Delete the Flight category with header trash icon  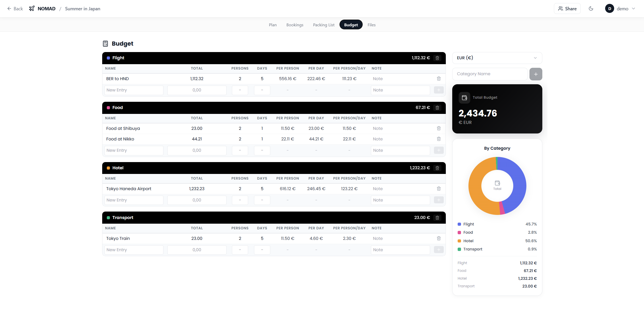click(x=437, y=58)
